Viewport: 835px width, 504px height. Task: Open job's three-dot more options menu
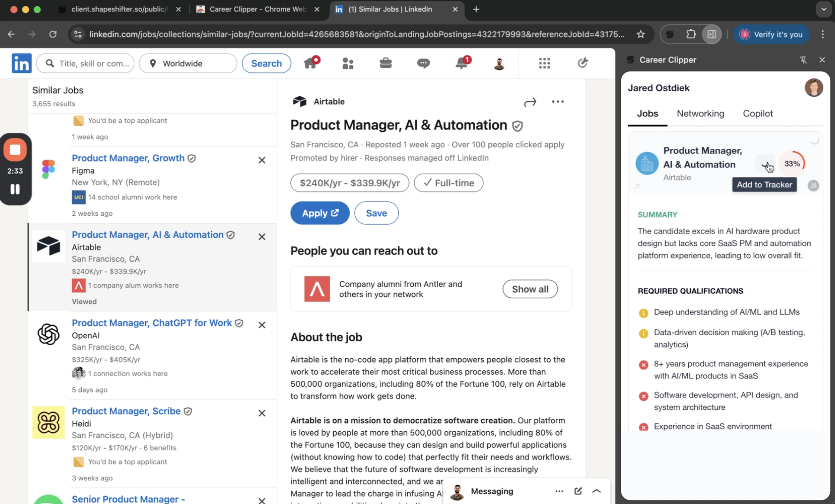[558, 102]
